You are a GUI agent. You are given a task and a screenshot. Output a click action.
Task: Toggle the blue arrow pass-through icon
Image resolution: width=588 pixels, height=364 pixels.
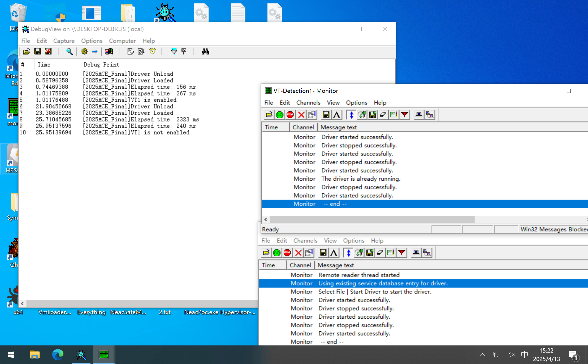[94, 51]
